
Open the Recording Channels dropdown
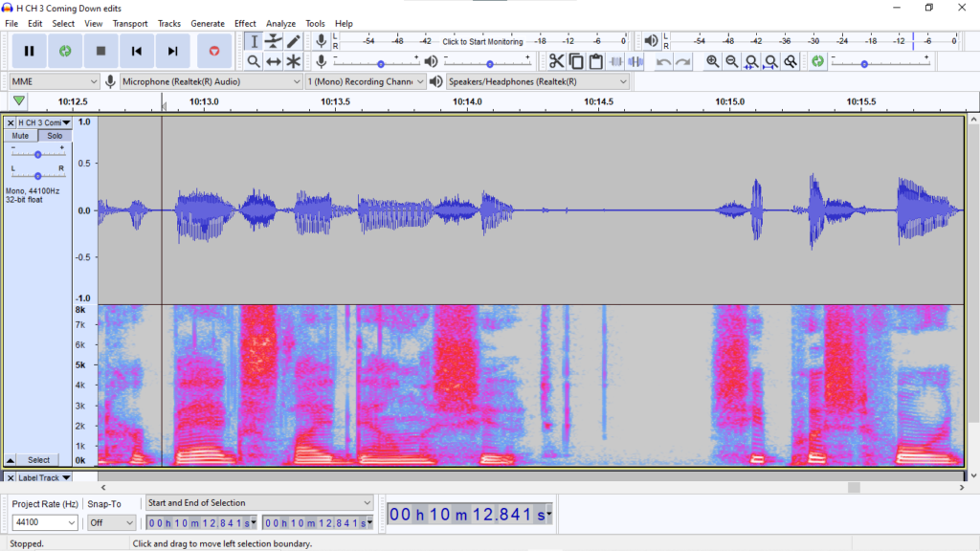tap(366, 81)
